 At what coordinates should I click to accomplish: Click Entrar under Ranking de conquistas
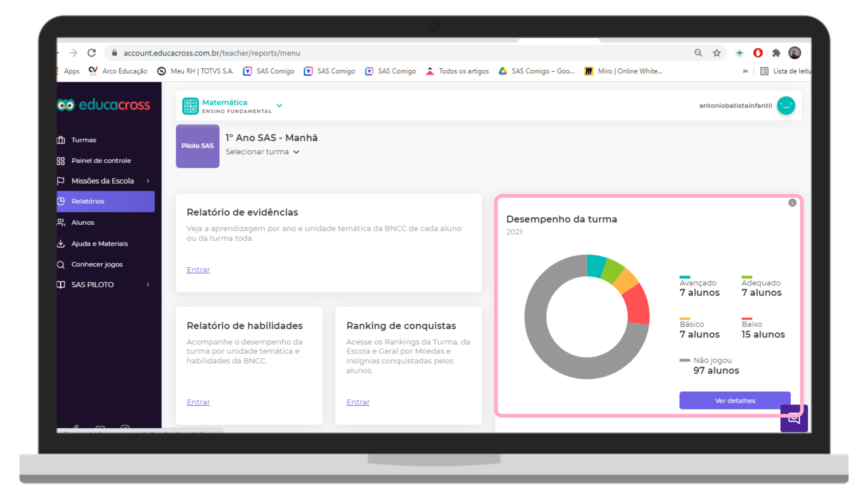pos(358,402)
